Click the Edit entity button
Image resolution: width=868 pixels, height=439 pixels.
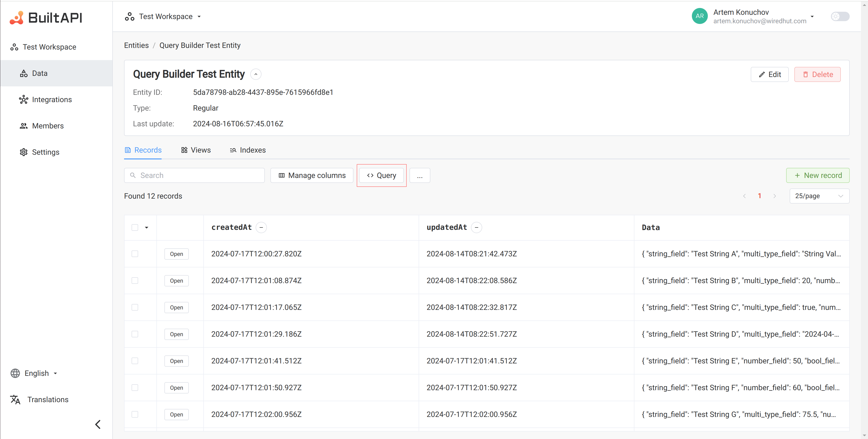pyautogui.click(x=769, y=74)
